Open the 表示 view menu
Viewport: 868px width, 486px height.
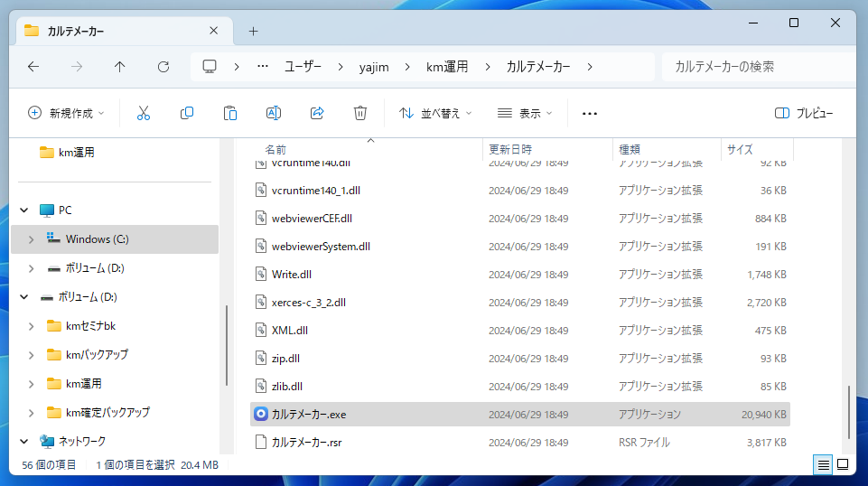pyautogui.click(x=525, y=113)
